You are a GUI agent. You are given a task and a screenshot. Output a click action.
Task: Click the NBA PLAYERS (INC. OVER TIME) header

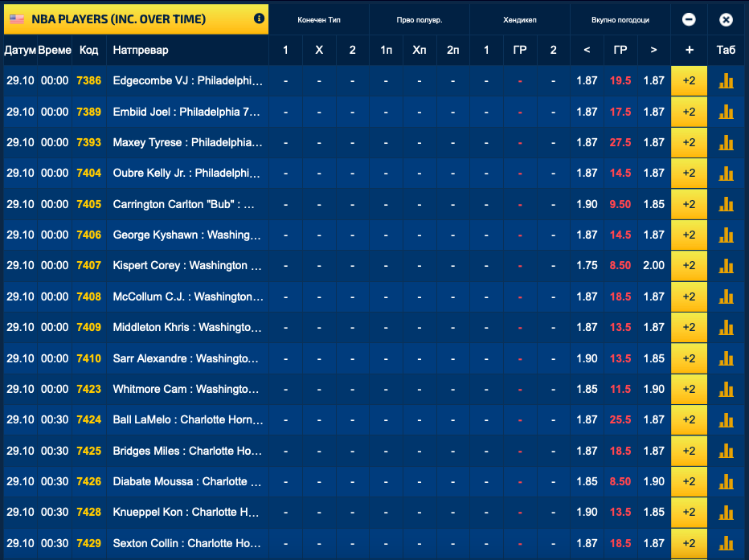pyautogui.click(x=119, y=18)
